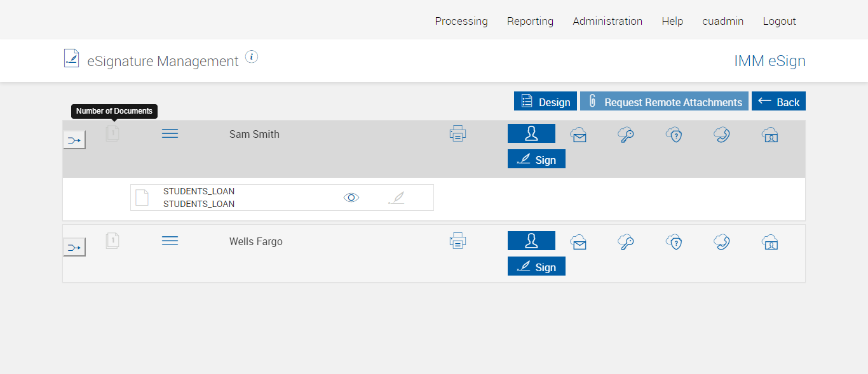Expand the Wells Fargo hamburger menu
This screenshot has height=374, width=868.
170,241
